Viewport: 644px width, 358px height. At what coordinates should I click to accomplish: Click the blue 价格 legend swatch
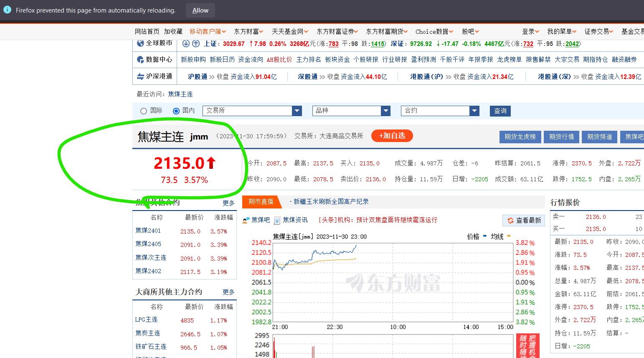point(485,236)
